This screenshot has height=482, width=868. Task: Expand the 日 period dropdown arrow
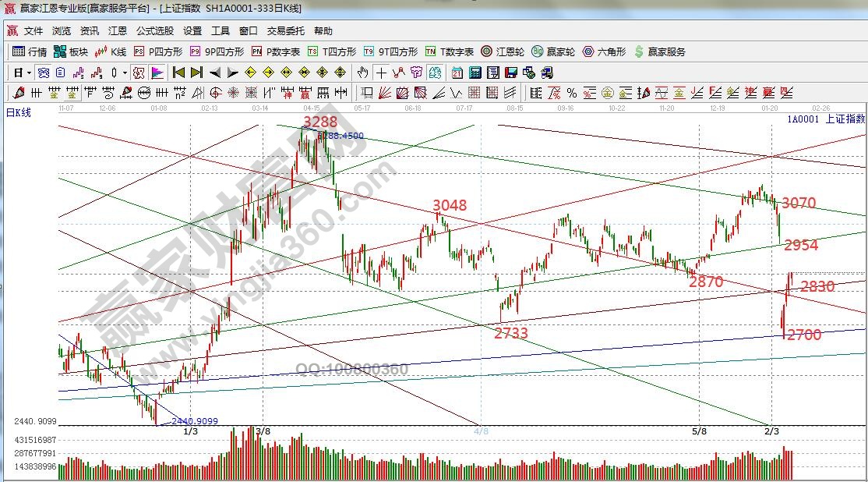pos(30,73)
